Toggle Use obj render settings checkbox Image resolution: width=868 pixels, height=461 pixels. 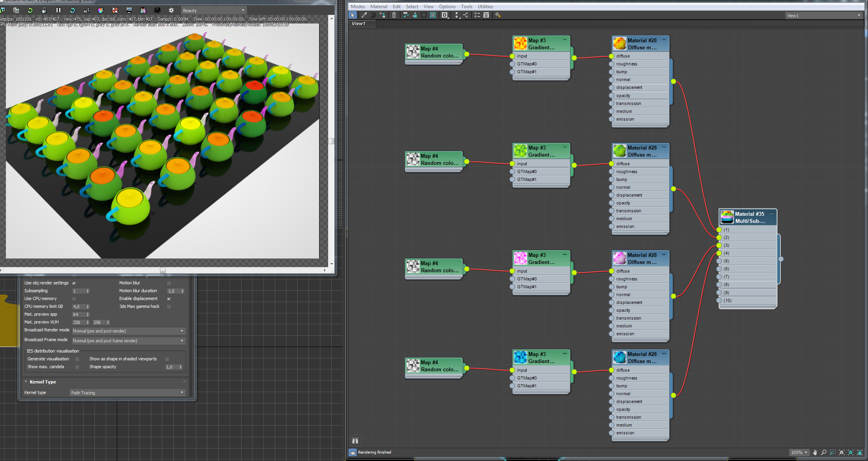74,283
